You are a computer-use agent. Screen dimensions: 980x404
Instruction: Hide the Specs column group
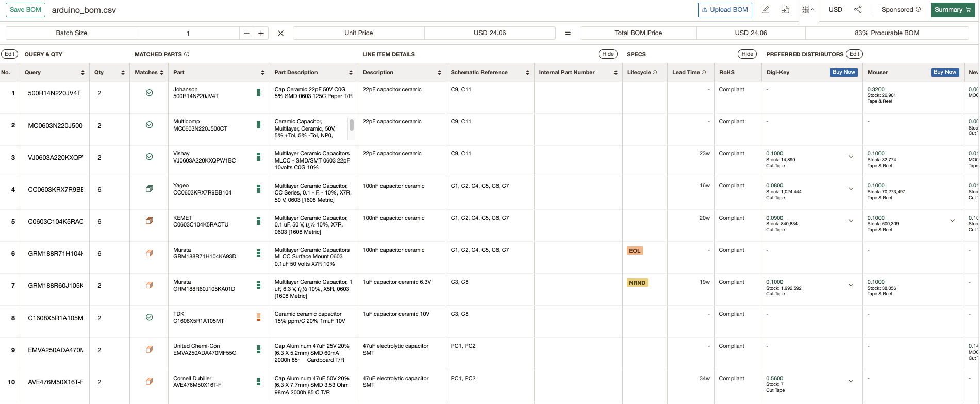coord(747,54)
